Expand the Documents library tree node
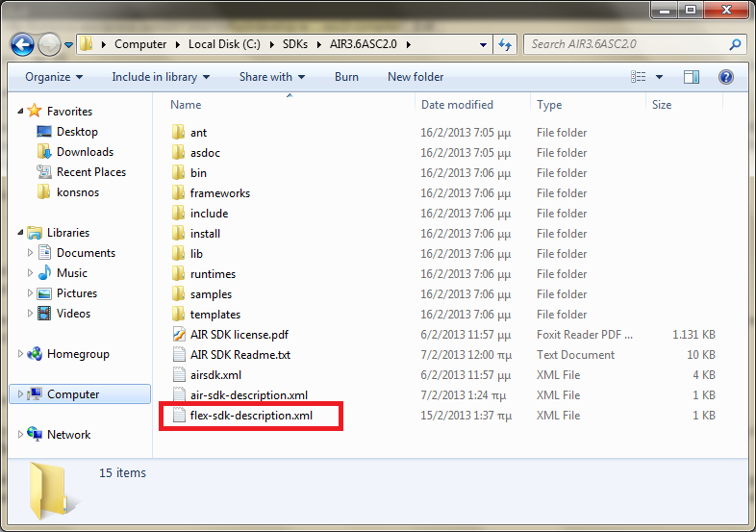The height and width of the screenshot is (532, 756). point(31,253)
